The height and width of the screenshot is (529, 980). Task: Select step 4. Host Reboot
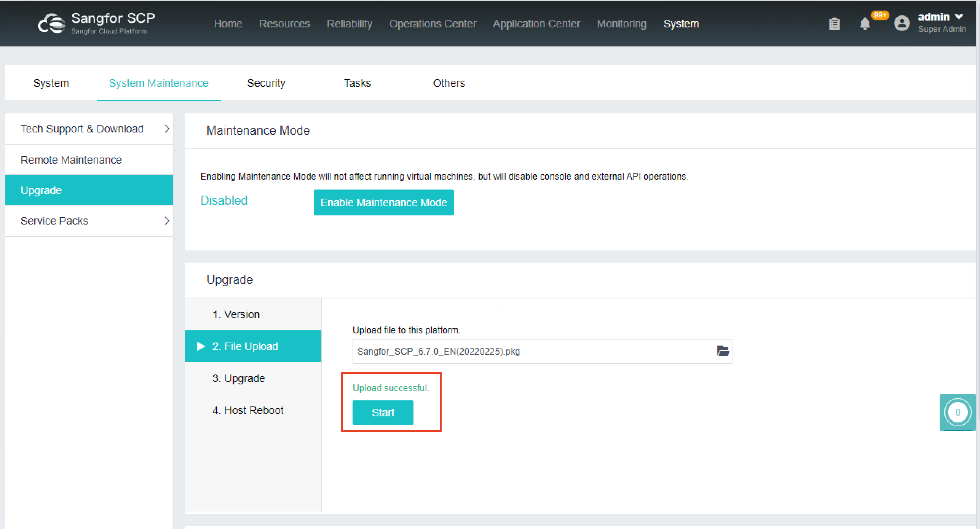coord(253,410)
